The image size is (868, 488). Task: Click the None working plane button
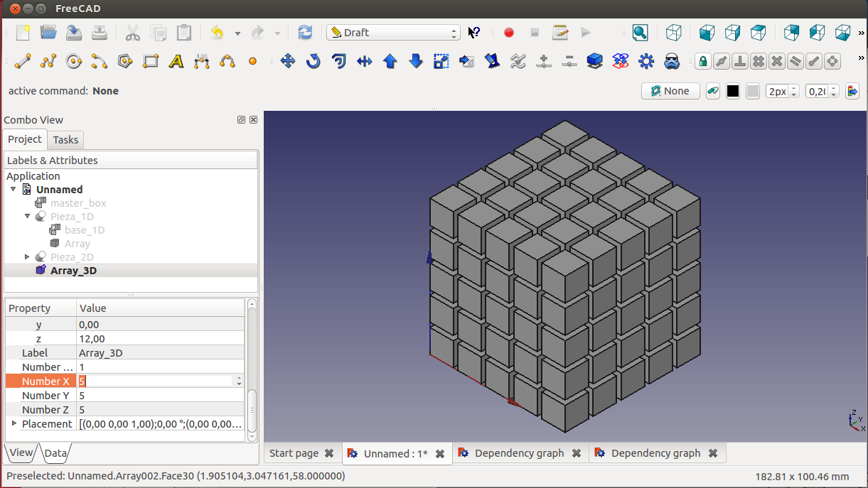(670, 91)
